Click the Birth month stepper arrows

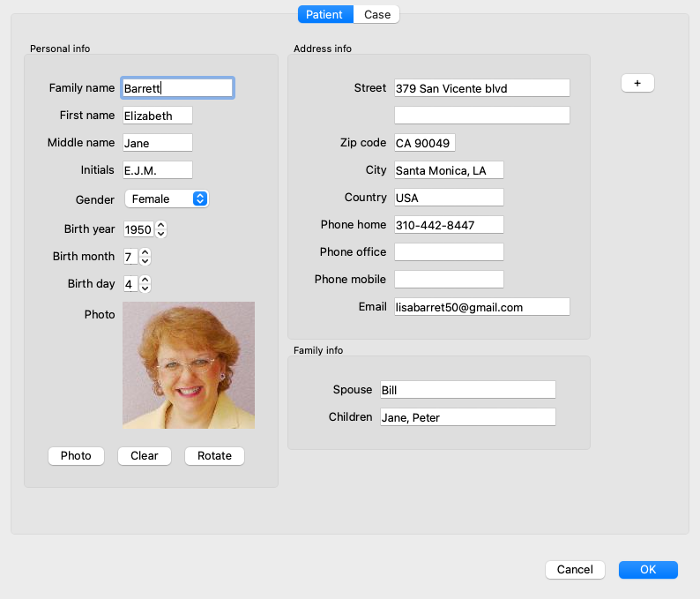[x=145, y=257]
